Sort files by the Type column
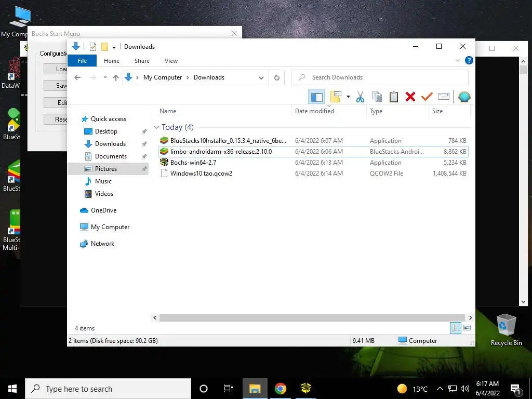 (376, 111)
